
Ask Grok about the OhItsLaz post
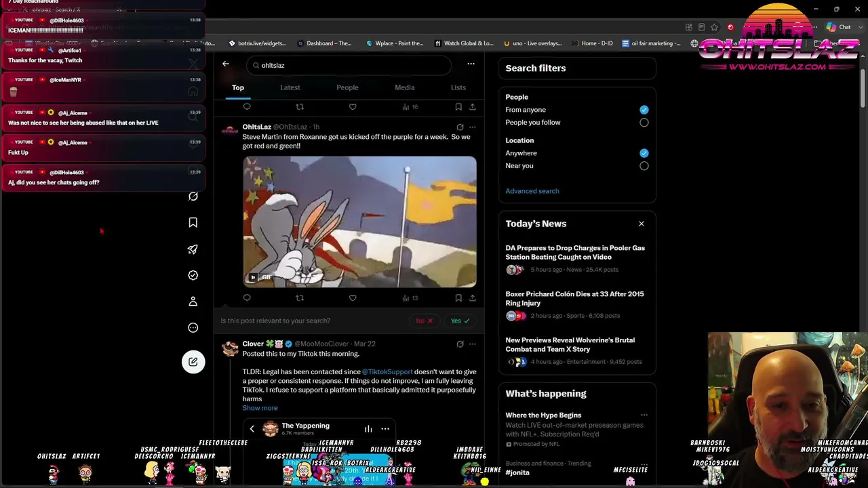[460, 127]
